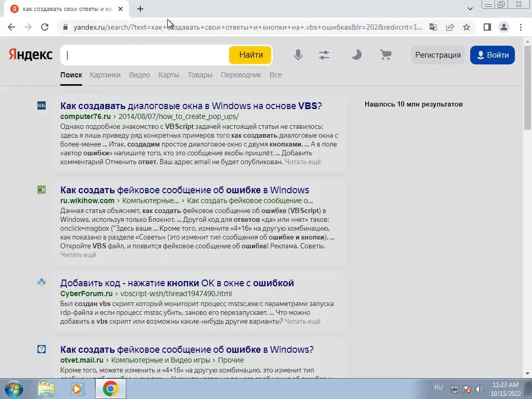
Task: Click the otvet.mail.ru domain link
Action: (x=82, y=360)
